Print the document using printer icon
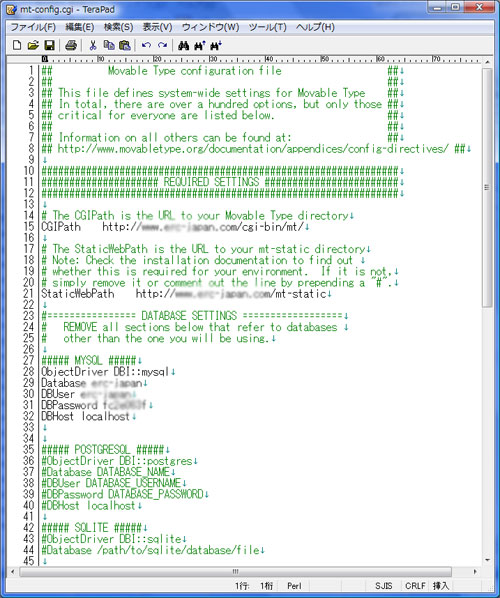The width and height of the screenshot is (500, 598). 71,45
